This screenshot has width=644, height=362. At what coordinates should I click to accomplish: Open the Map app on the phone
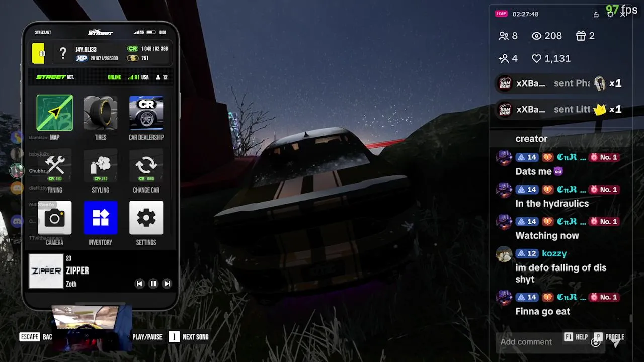54,113
